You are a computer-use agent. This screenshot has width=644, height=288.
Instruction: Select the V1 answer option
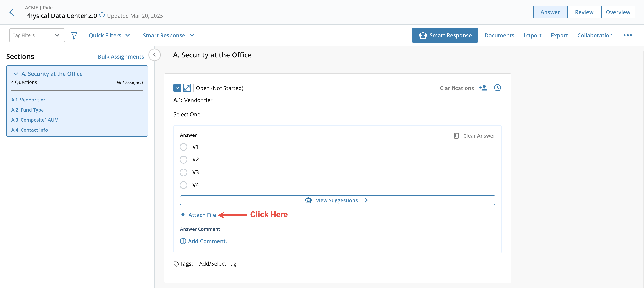(x=183, y=147)
